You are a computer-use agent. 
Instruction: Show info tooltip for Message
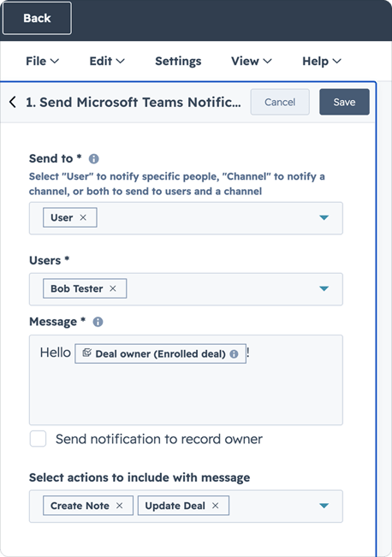[x=98, y=322]
